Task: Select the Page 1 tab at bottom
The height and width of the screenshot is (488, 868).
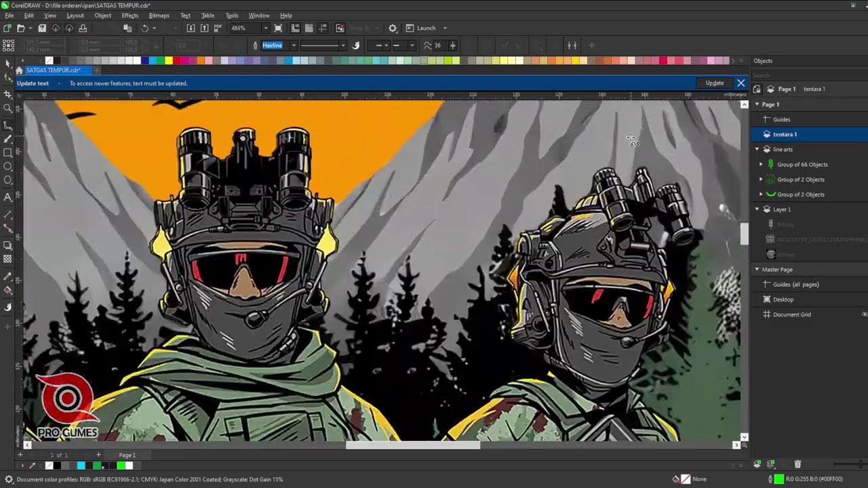Action: pos(127,455)
